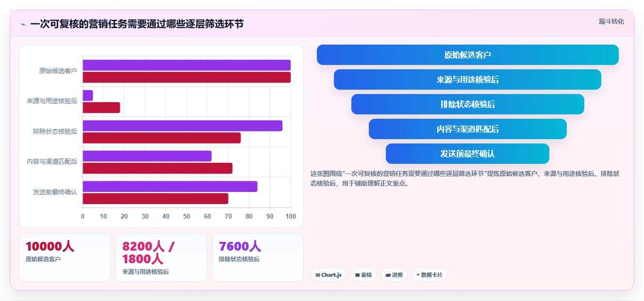The height and width of the screenshot is (301, 644).
Task: Click caption 排除状态核验后 under 7600人
Action: tap(239, 259)
